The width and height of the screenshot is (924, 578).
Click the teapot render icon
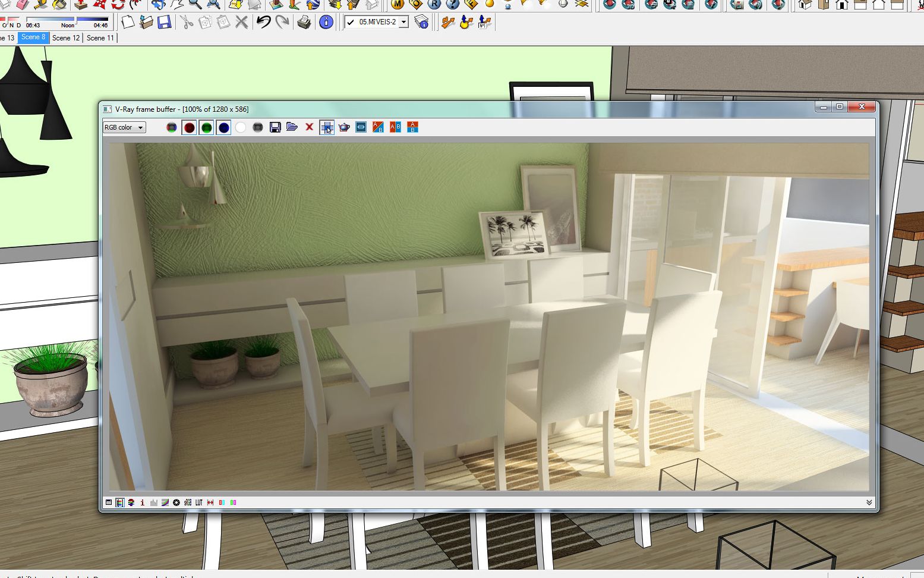click(x=343, y=127)
